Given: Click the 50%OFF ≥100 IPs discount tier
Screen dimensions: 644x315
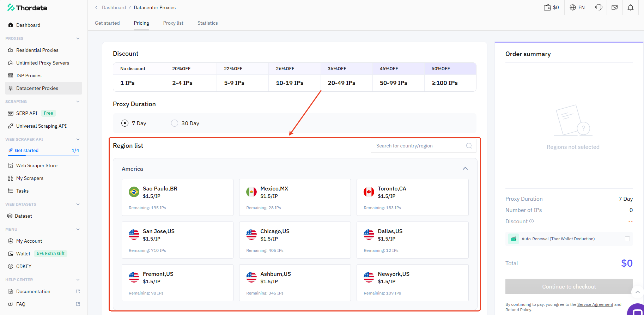Looking at the screenshot, I should coord(450,77).
